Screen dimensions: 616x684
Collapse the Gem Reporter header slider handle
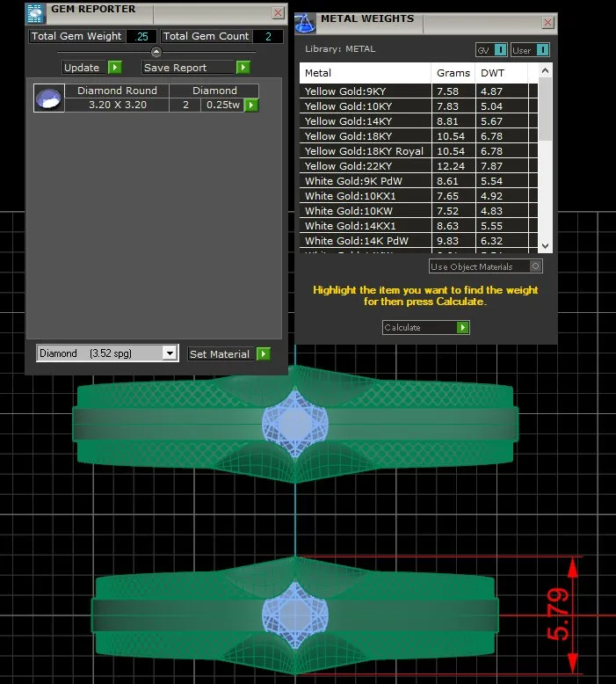[156, 52]
